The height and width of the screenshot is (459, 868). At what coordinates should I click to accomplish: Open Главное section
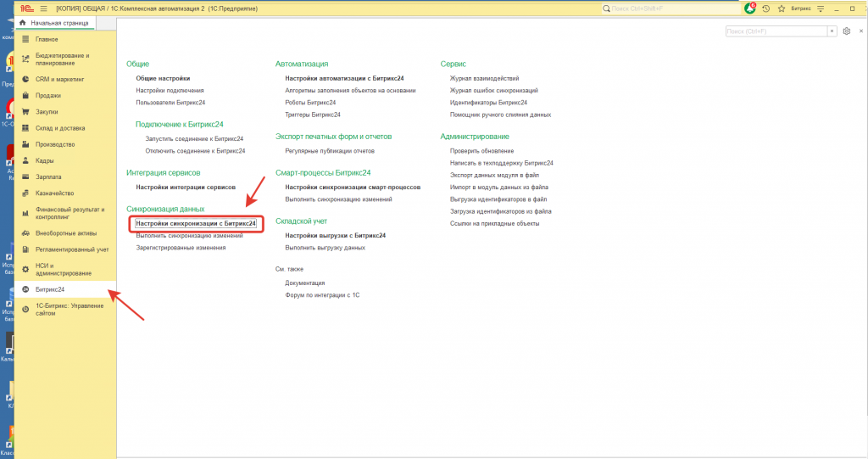(47, 39)
